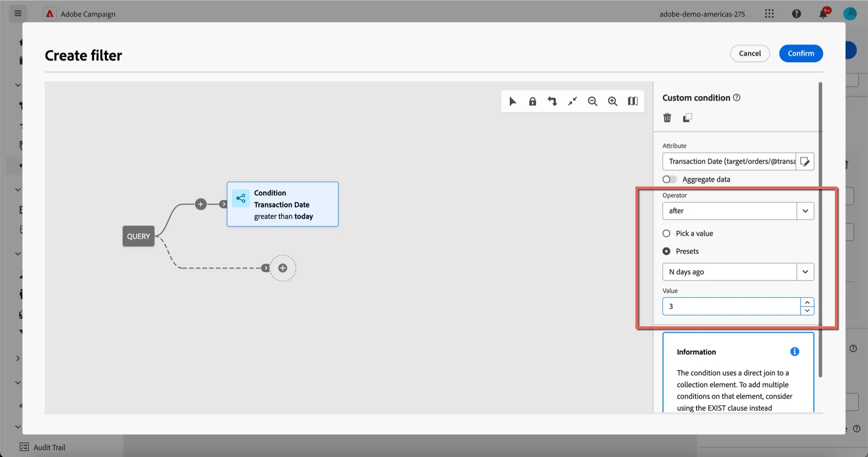868x457 pixels.
Task: Toggle the canvas lock icon
Action: [532, 102]
